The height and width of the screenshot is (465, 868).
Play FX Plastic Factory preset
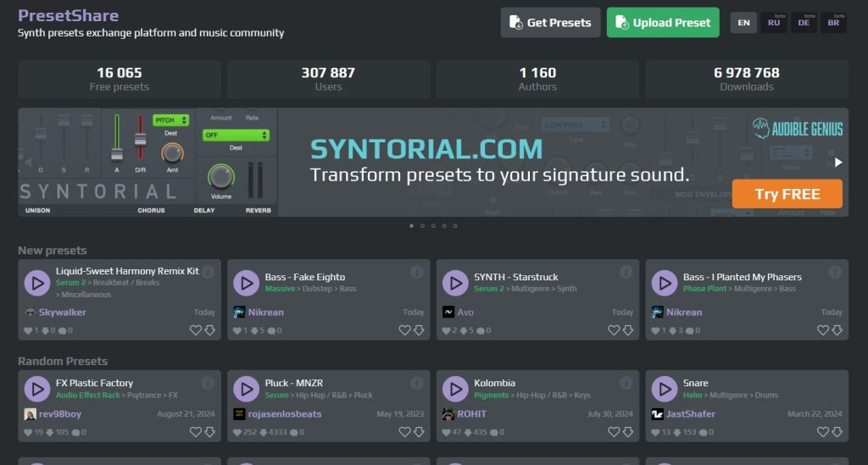[x=37, y=389]
